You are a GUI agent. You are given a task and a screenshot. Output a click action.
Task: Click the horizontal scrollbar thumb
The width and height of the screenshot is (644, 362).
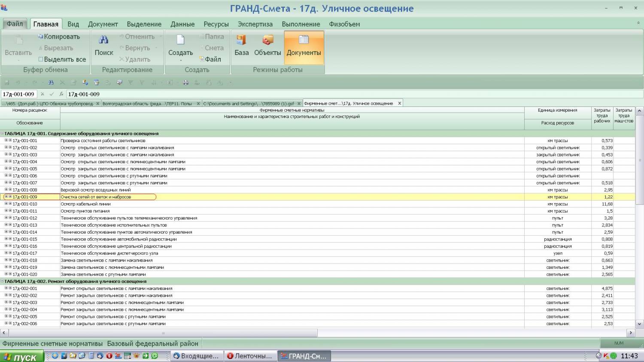click(x=163, y=333)
